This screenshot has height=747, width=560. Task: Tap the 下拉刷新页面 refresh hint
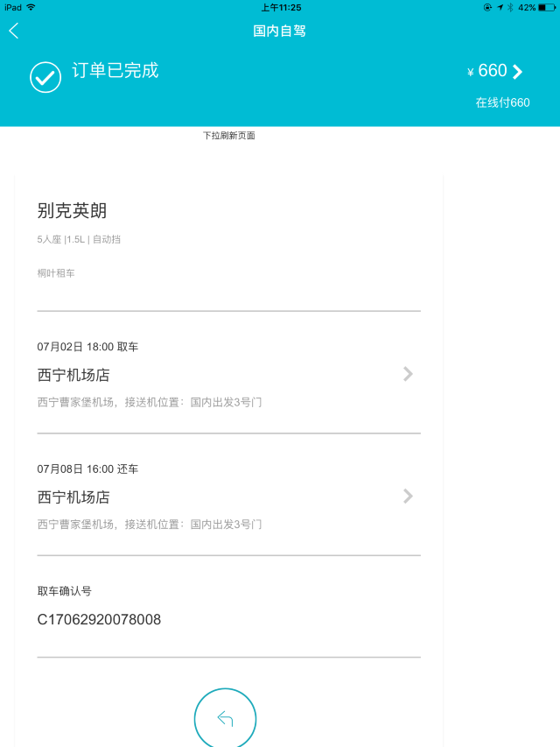[x=229, y=135]
